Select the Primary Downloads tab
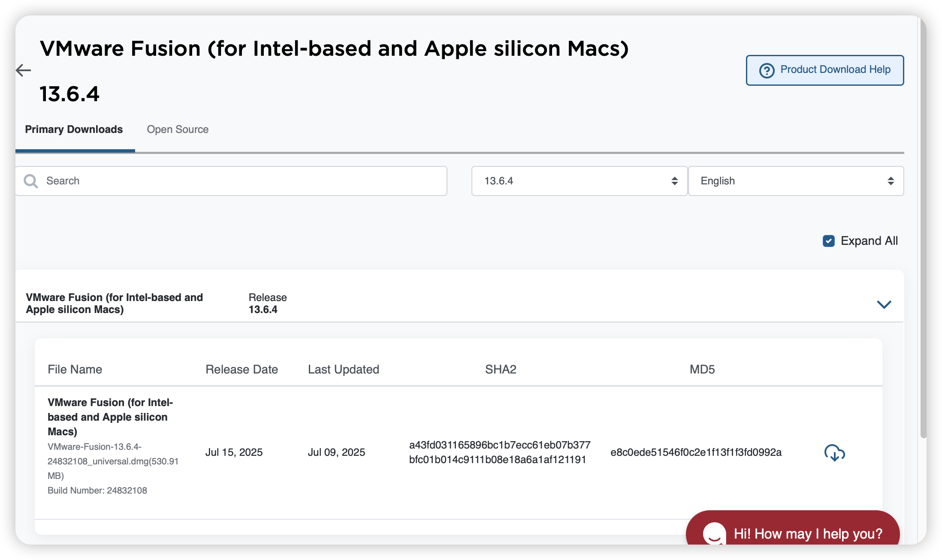The width and height of the screenshot is (942, 560). click(x=73, y=129)
